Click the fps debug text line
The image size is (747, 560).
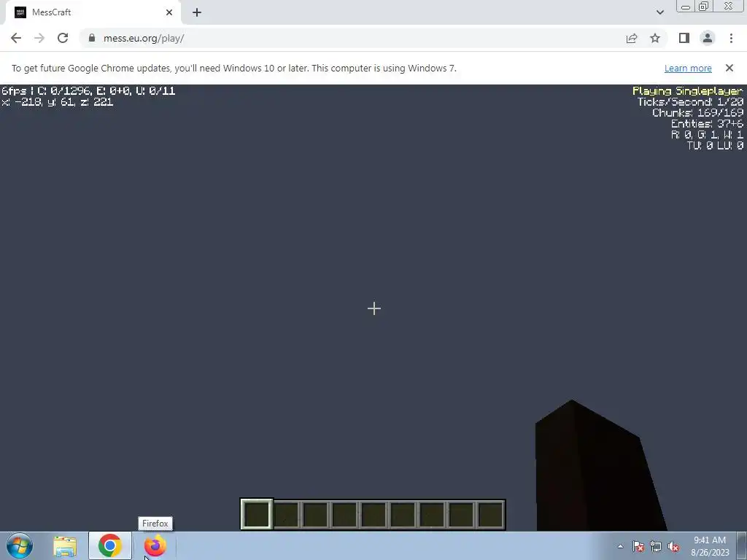pos(88,90)
